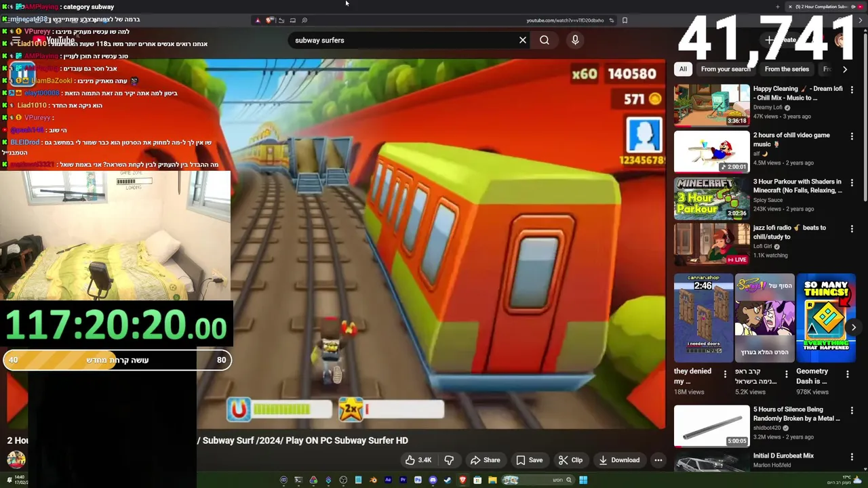Switch to Brave browser in taskbar

[462, 480]
